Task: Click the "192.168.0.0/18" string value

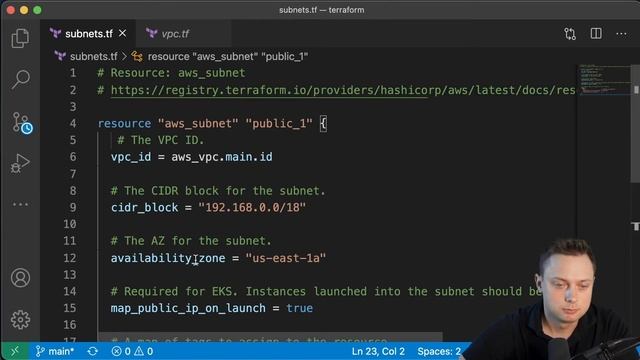Action: click(252, 208)
